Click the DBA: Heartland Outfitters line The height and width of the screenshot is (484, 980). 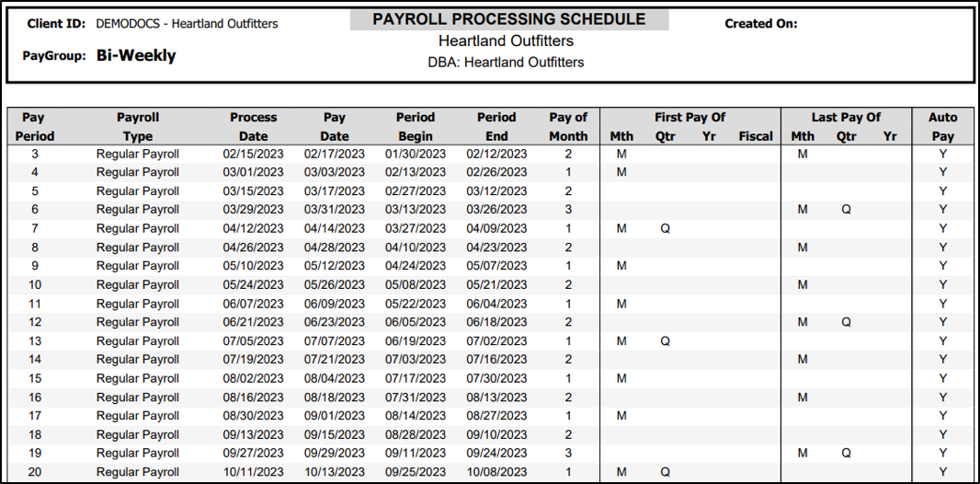tap(506, 63)
